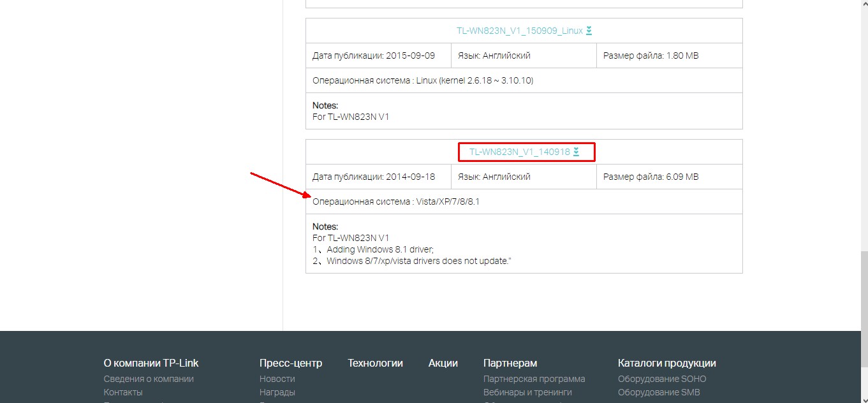This screenshot has height=403, width=868.
Task: Select the Технологии section heading
Action: click(375, 362)
